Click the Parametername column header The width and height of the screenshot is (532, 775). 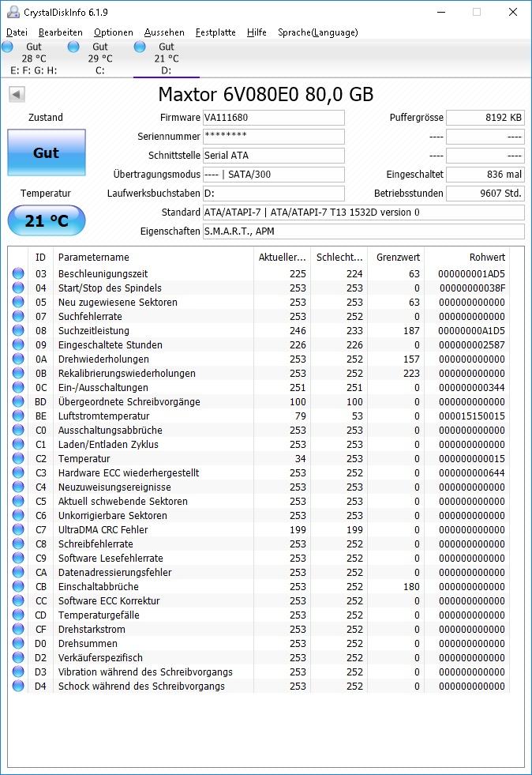153,257
